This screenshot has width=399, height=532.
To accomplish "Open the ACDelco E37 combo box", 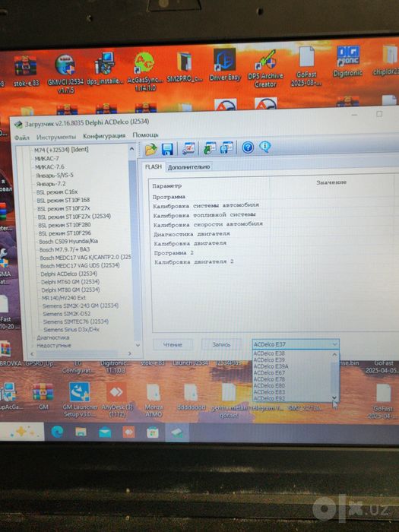I will pos(296,344).
